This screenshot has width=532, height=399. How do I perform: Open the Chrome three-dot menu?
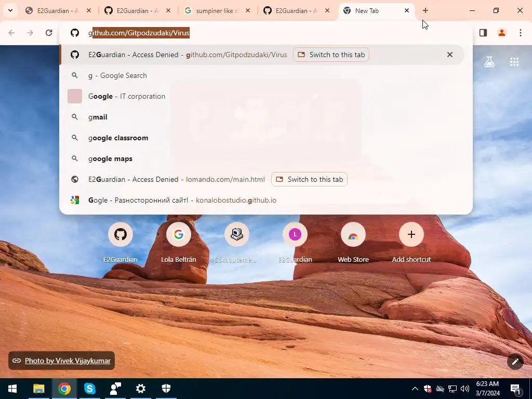[521, 33]
